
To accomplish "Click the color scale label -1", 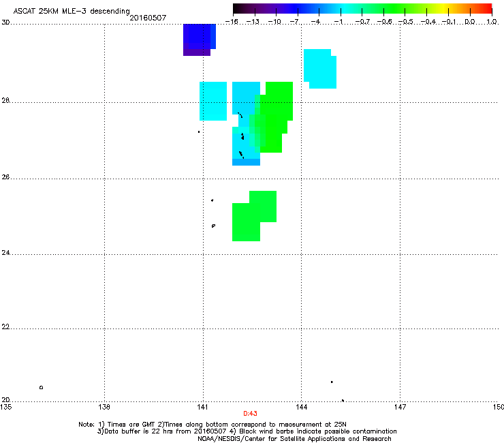I will pos(338,22).
